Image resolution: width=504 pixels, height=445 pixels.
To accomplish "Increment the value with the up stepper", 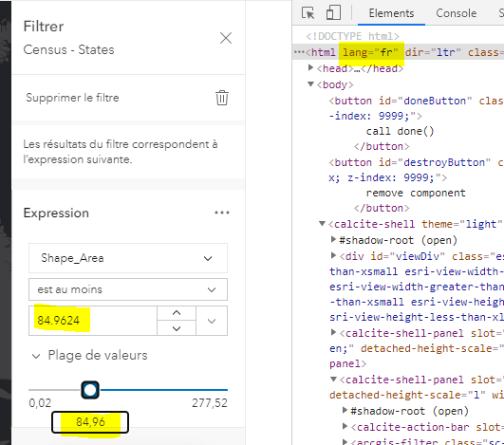I will (177, 313).
